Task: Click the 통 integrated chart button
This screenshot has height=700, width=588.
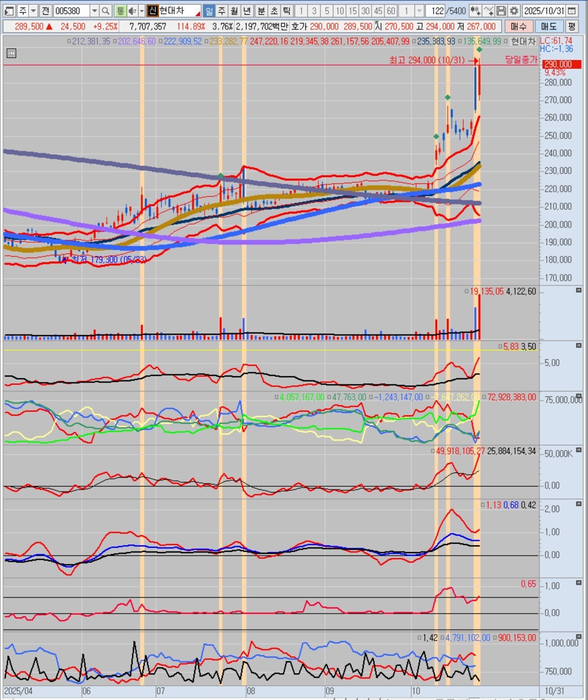Action: 120,11
